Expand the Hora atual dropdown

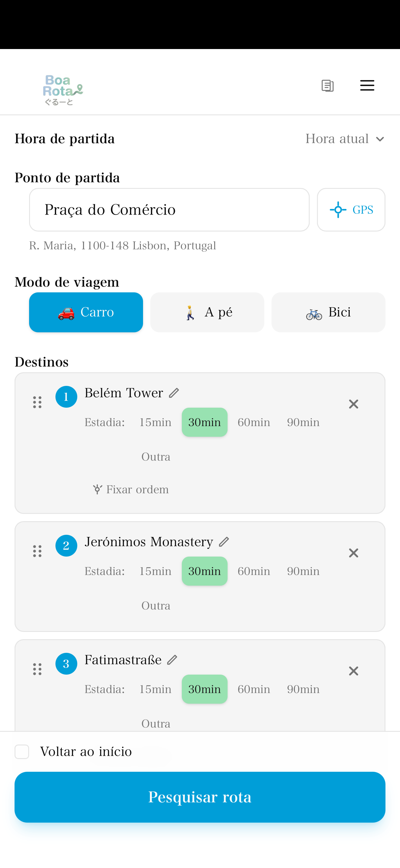coord(345,139)
